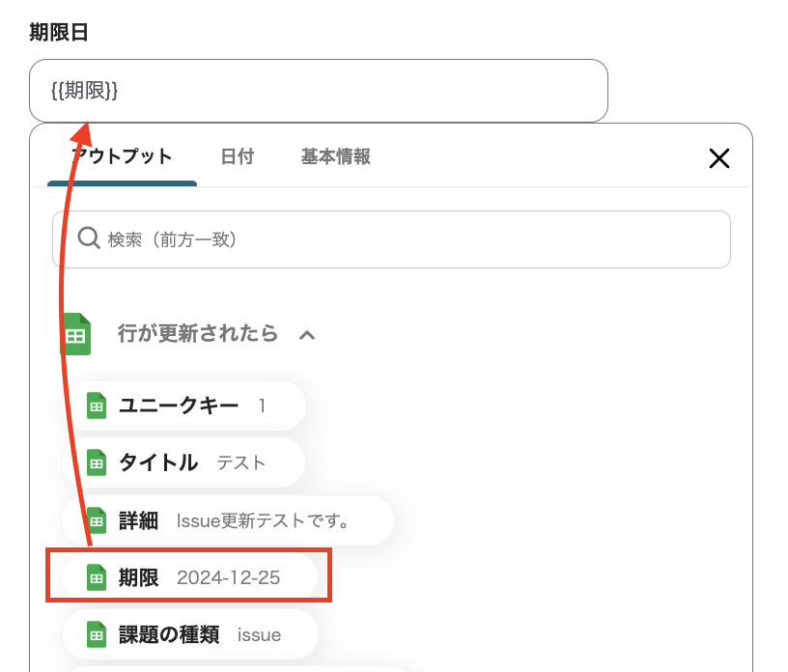Click the 行が更新されたら section header text
This screenshot has height=672, width=788.
[191, 335]
